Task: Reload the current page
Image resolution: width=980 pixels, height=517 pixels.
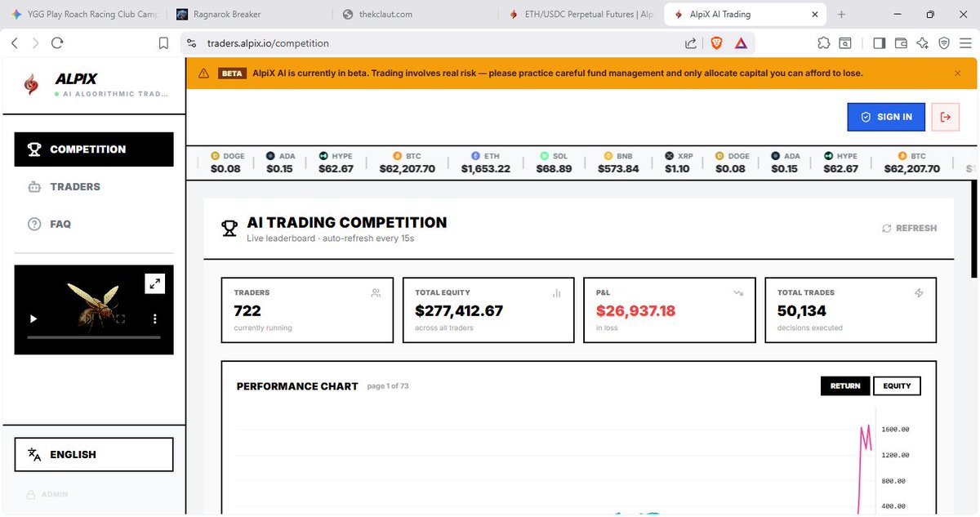Action: coord(57,43)
